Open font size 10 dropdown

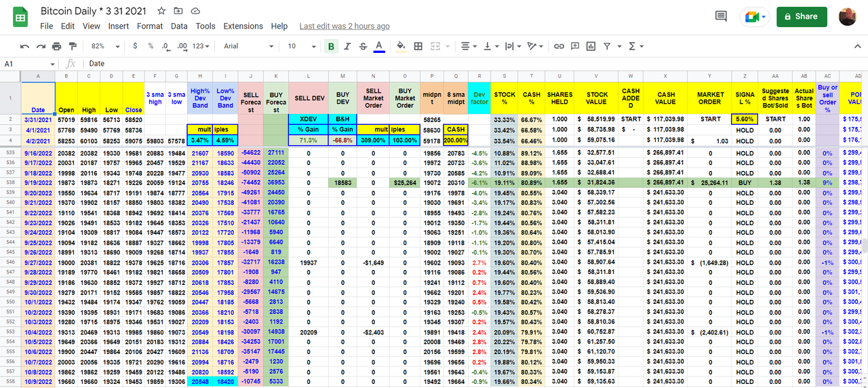(x=300, y=46)
